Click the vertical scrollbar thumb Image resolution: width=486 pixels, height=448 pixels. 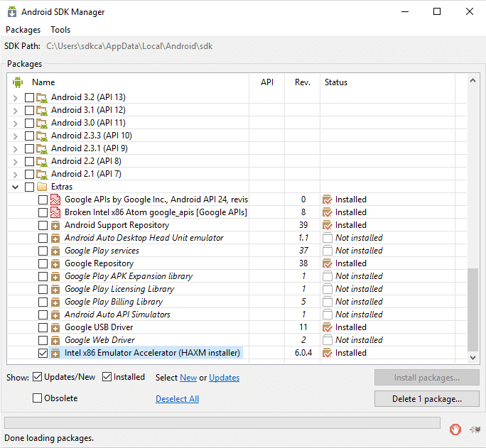coord(472,310)
